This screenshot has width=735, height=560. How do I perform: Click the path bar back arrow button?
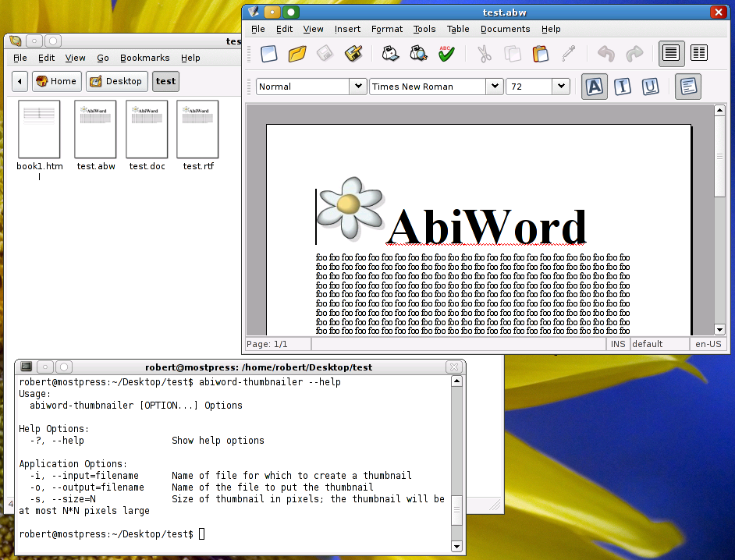(20, 82)
